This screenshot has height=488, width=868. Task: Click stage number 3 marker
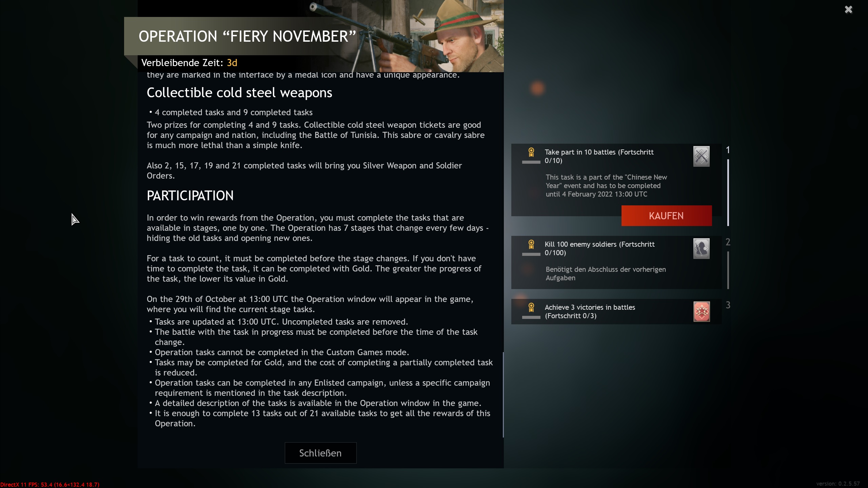click(x=728, y=305)
